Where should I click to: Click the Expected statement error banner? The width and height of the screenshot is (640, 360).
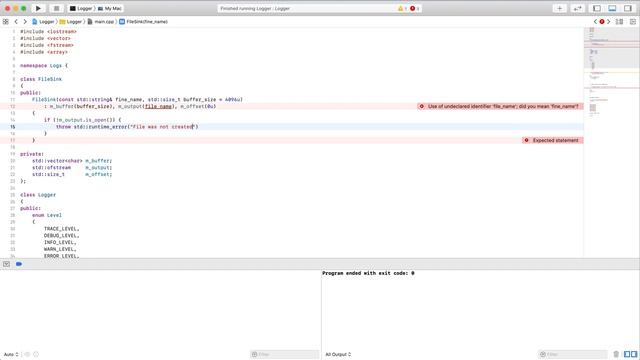(x=553, y=140)
